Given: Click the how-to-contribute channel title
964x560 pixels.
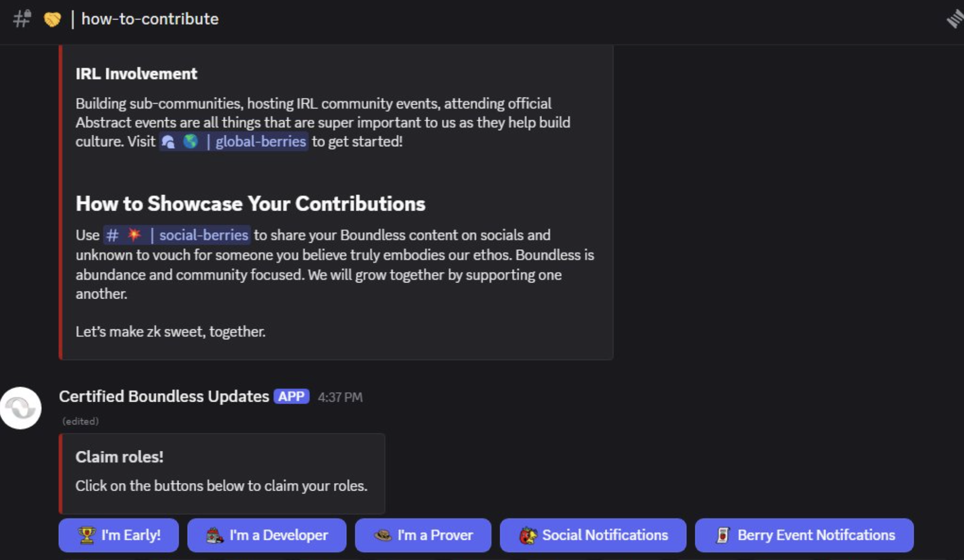Looking at the screenshot, I should 150,19.
